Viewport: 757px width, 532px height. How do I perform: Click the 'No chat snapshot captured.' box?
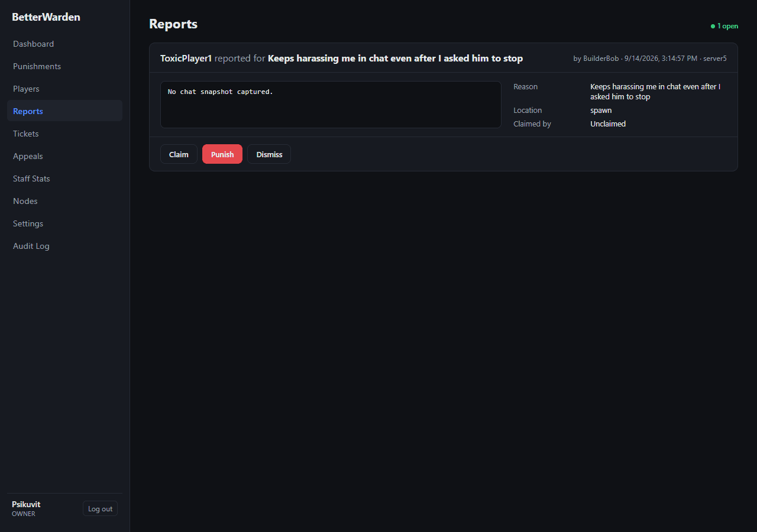(x=331, y=105)
